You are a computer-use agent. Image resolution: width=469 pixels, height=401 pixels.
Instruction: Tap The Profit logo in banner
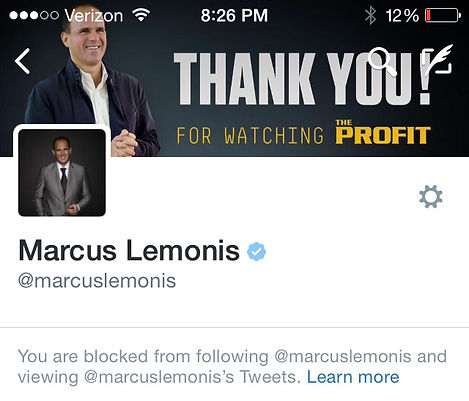(x=383, y=132)
